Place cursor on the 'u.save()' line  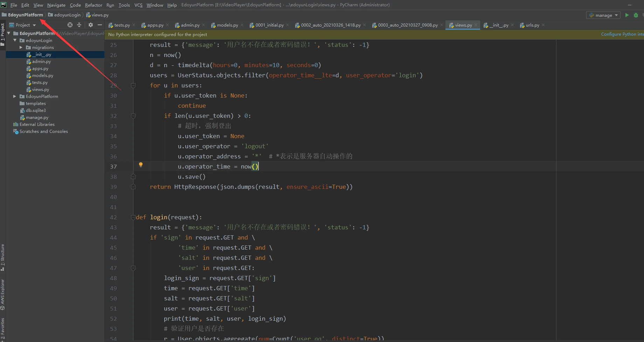192,177
